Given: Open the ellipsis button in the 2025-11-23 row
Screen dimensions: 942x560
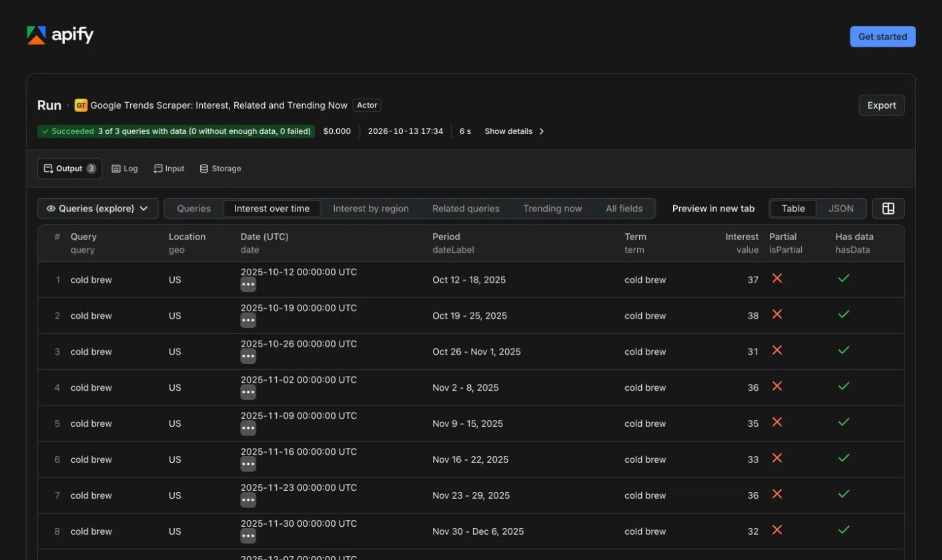Looking at the screenshot, I should (248, 501).
